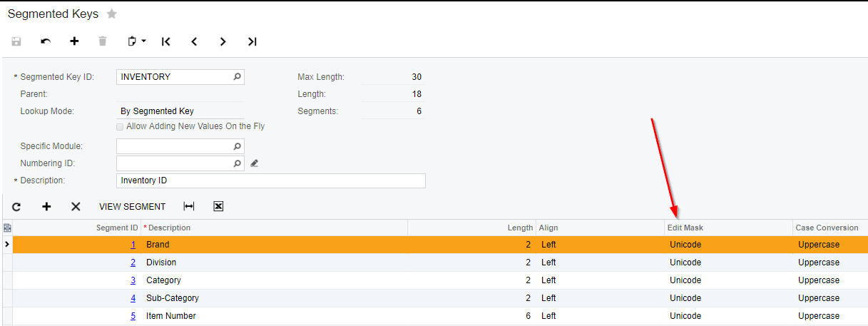Refresh the segments grid

pyautogui.click(x=16, y=207)
